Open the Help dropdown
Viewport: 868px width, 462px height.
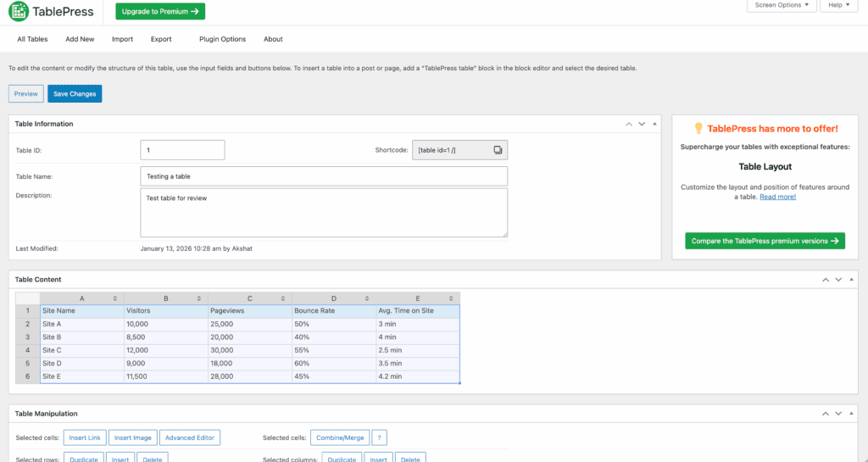pos(838,6)
